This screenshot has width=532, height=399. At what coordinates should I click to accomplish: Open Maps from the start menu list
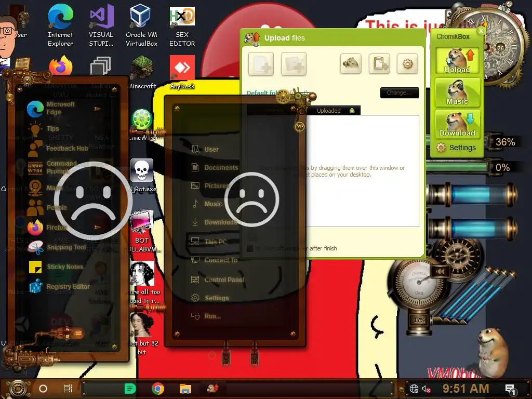[44, 188]
